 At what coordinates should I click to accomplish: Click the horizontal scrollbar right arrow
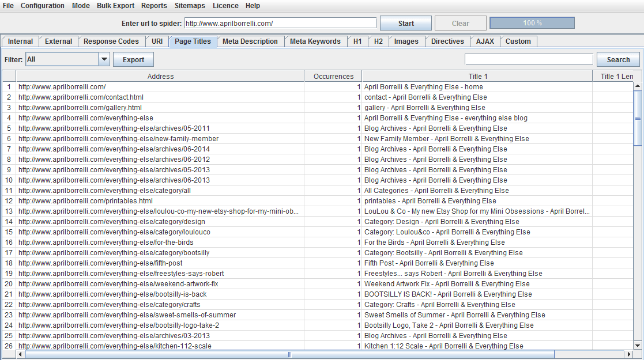point(630,355)
